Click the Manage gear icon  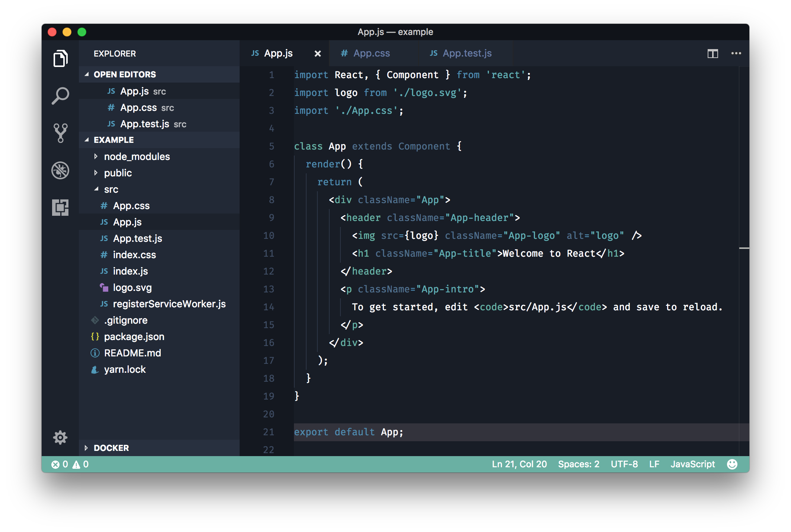click(60, 438)
